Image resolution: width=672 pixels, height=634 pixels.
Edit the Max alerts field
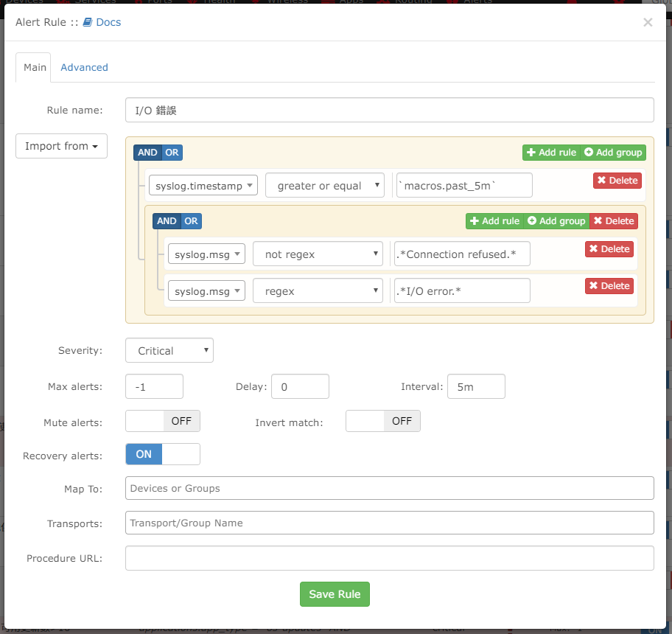pos(154,386)
